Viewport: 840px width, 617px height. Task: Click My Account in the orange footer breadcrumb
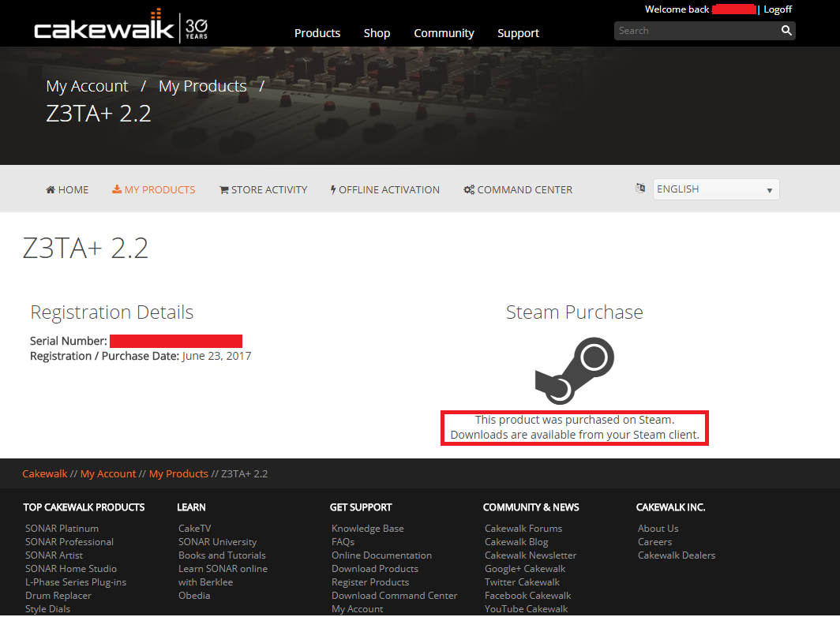point(108,473)
